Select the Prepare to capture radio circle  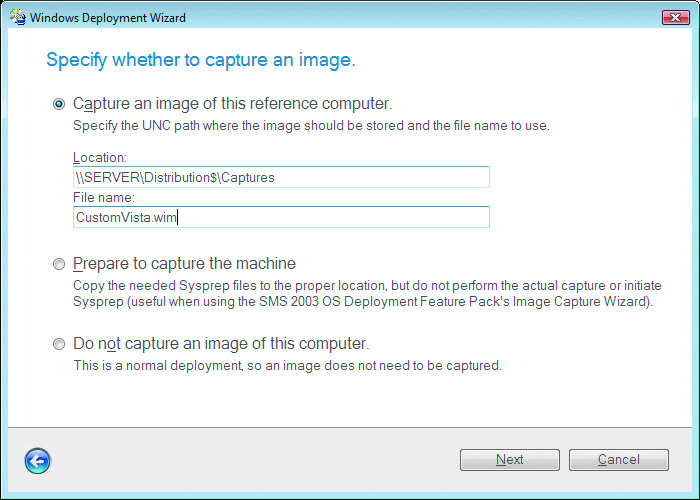58,264
